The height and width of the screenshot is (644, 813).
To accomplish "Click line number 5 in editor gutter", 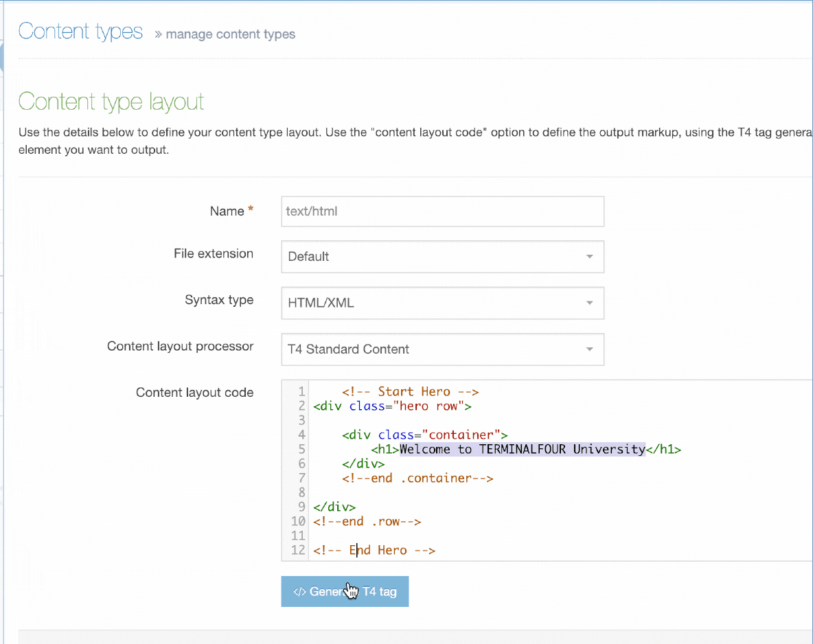I will [x=301, y=450].
